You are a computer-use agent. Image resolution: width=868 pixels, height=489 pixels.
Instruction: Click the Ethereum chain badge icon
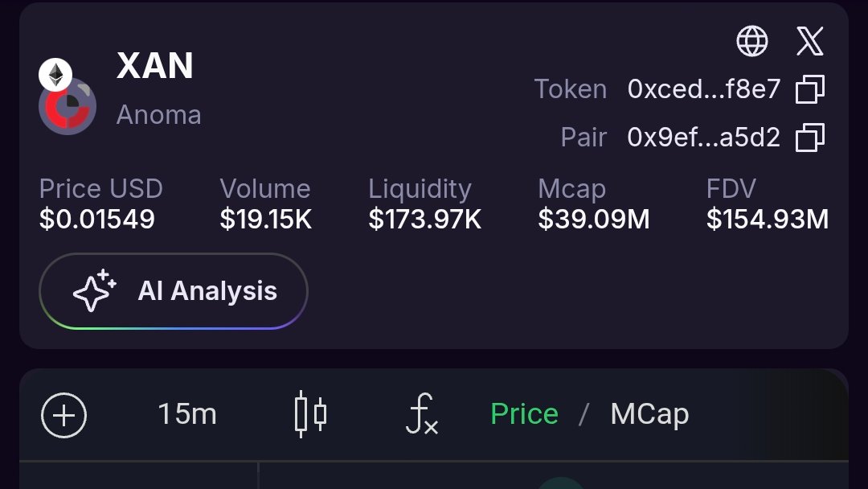pyautogui.click(x=55, y=76)
